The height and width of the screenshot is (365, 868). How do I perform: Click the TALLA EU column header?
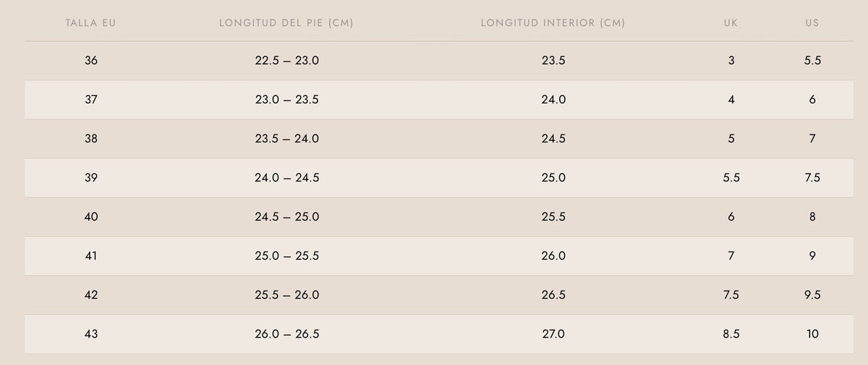pos(90,23)
